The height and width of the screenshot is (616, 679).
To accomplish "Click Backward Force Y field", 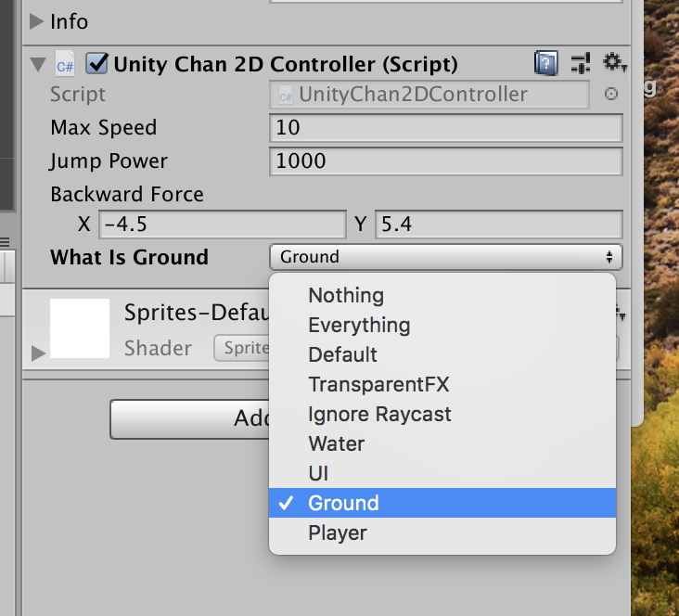I will coord(499,225).
